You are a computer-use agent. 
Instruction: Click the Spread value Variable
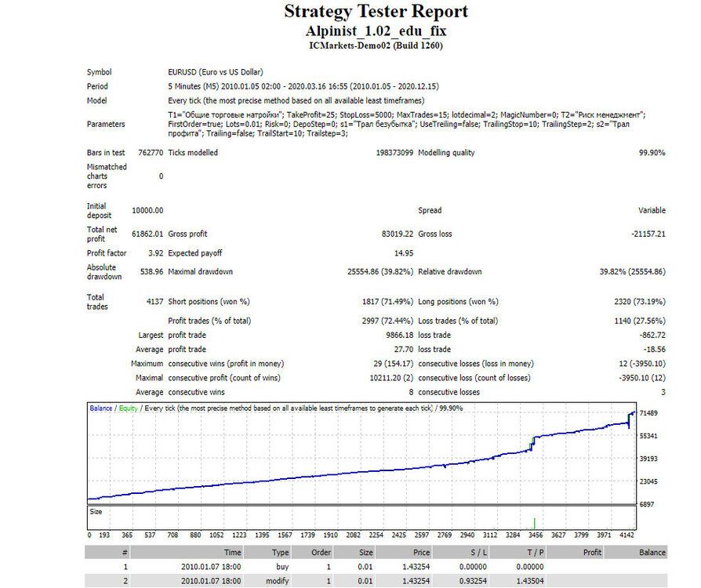652,211
